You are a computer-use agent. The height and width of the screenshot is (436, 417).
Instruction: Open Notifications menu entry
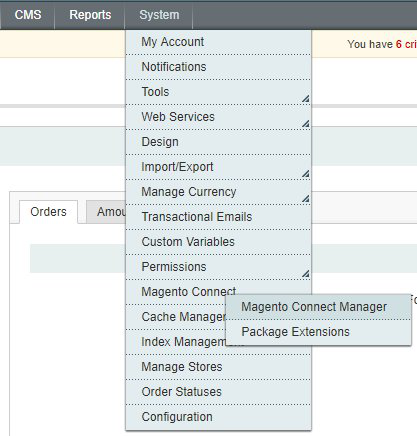click(x=218, y=67)
